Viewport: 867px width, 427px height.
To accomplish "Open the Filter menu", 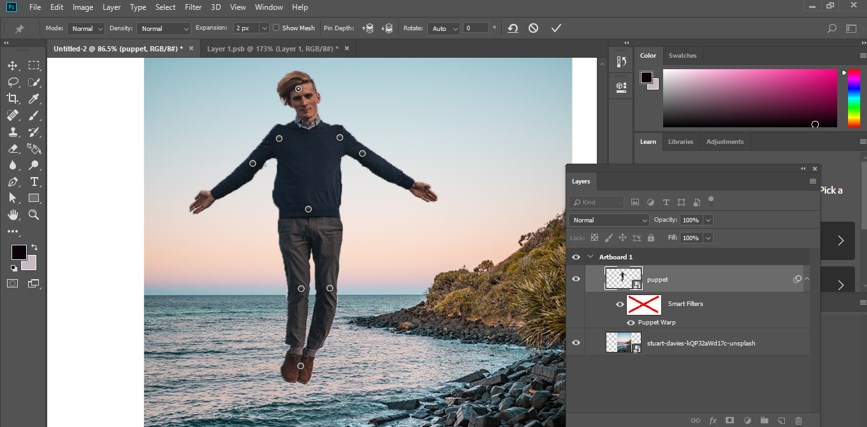I will tap(193, 7).
